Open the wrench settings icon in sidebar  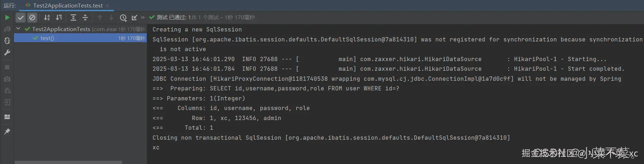coord(7,53)
